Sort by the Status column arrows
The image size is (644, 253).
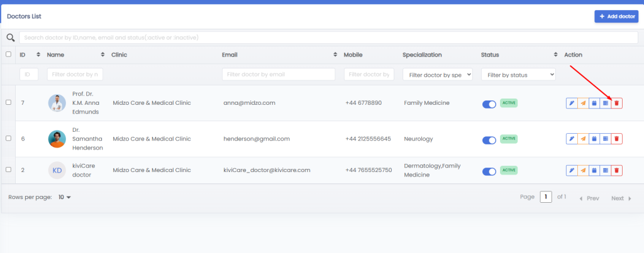point(556,55)
